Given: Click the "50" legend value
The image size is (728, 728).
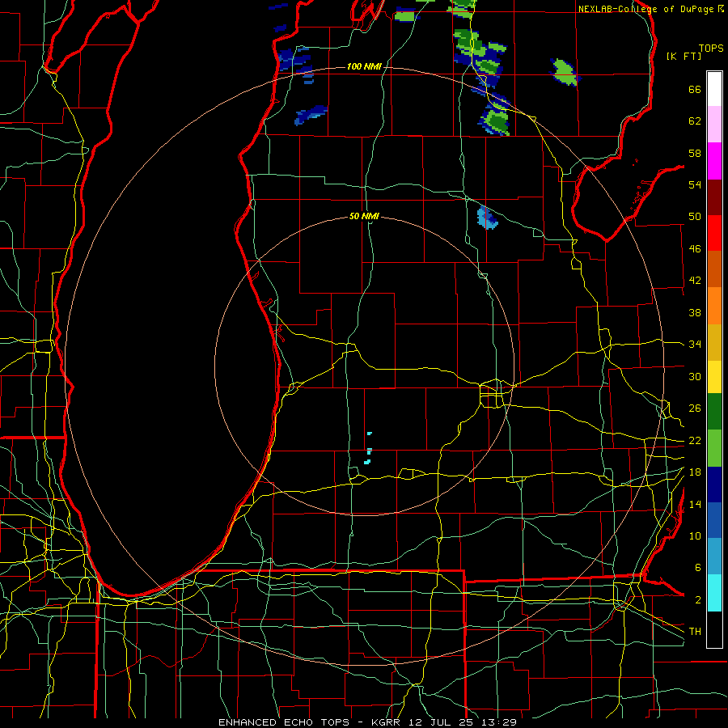Looking at the screenshot, I should (695, 217).
